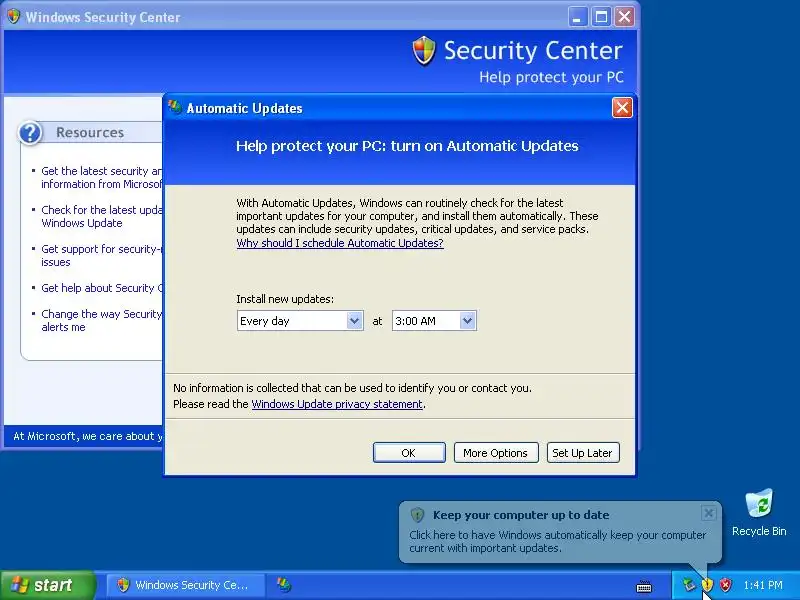Open the Windows Update privacy statement link
This screenshot has width=800, height=600.
(337, 404)
